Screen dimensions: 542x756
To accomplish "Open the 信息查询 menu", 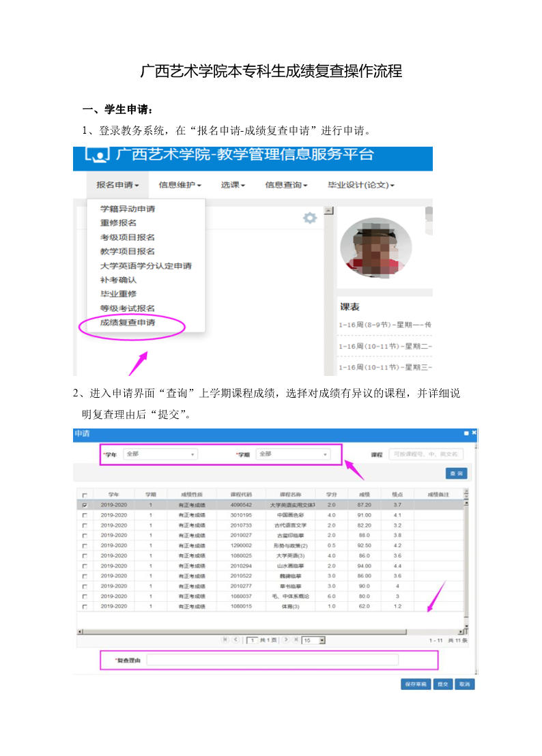I will [286, 185].
